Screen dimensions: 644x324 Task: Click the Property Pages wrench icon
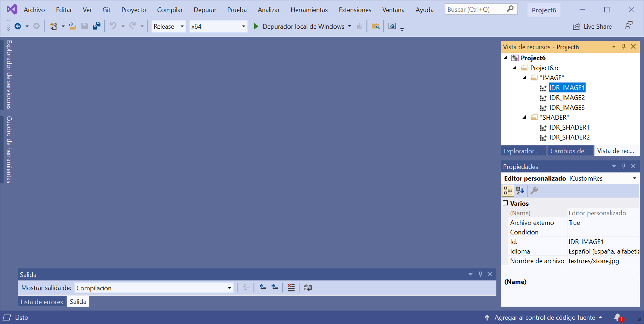(534, 191)
